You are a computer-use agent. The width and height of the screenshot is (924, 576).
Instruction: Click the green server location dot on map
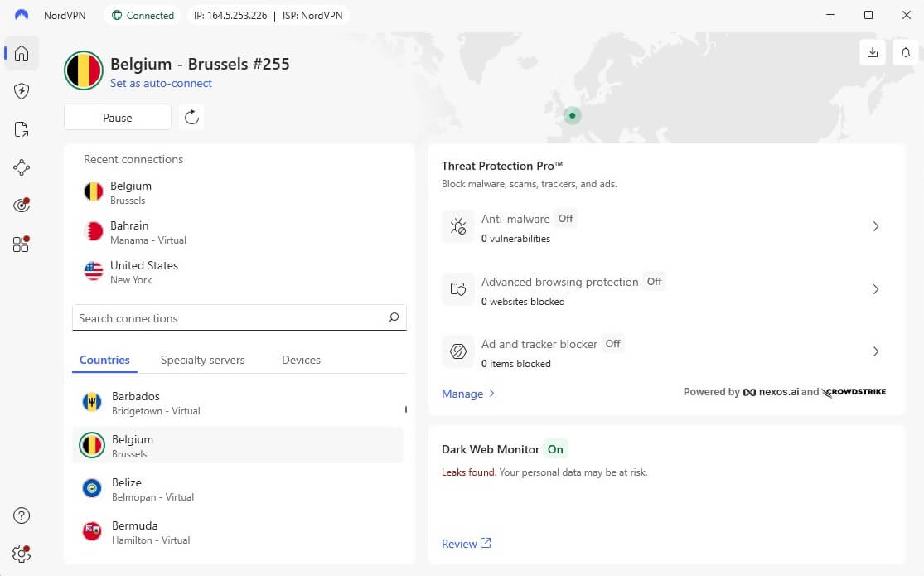point(572,115)
